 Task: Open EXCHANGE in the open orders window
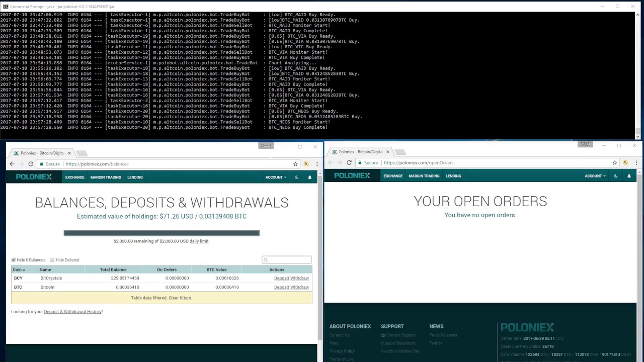pos(393,176)
